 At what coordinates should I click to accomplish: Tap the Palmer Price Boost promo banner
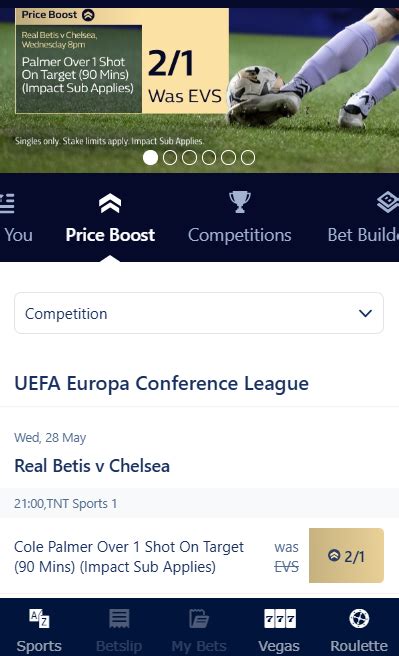pos(122,61)
